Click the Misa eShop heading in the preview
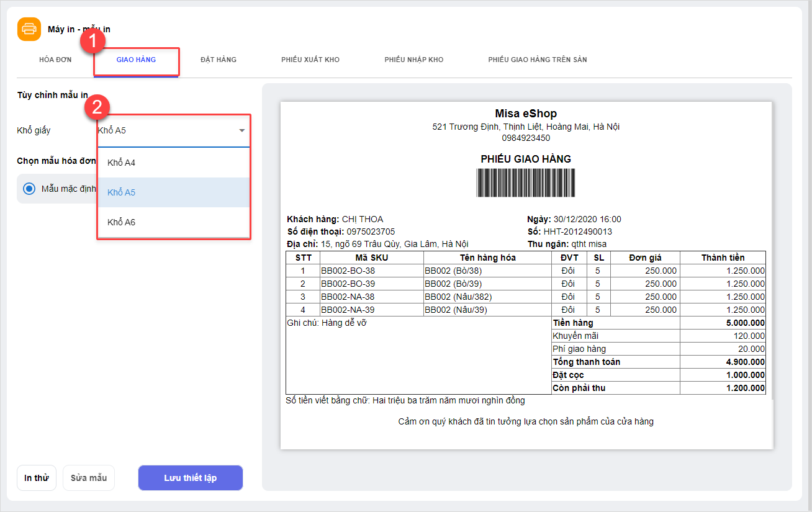Viewport: 812px width, 512px height. pyautogui.click(x=526, y=114)
